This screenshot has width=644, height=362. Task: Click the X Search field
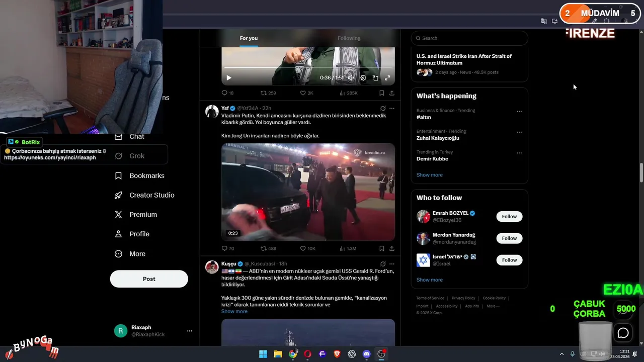(x=469, y=38)
